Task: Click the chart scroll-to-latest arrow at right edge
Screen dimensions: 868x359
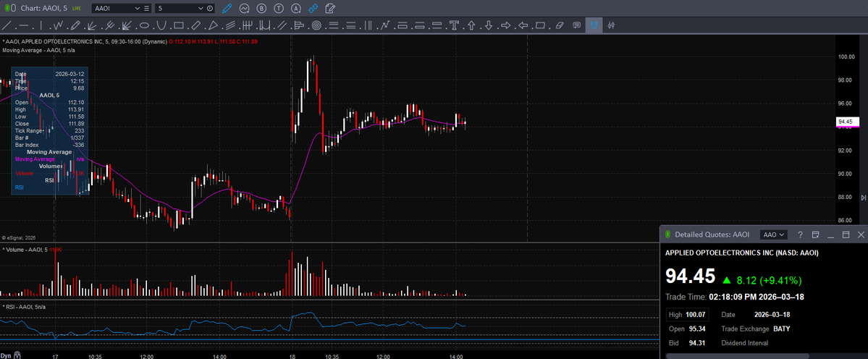Action: (863, 198)
